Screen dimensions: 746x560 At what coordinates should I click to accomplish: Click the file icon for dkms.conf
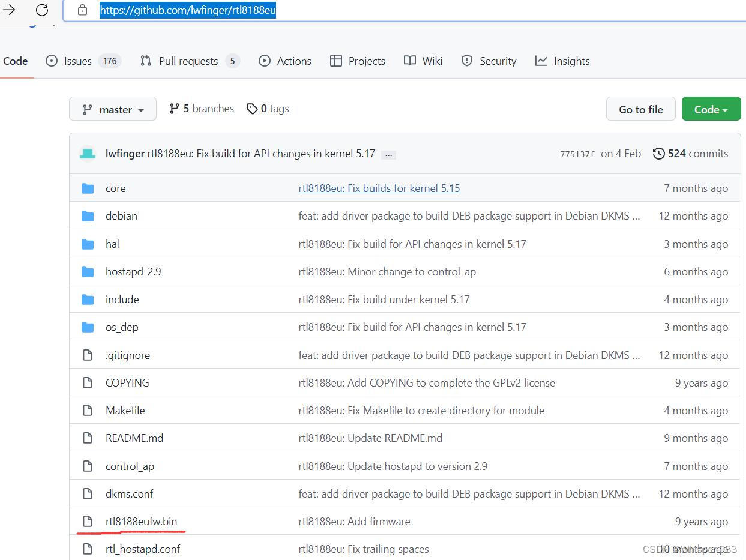tap(88, 494)
